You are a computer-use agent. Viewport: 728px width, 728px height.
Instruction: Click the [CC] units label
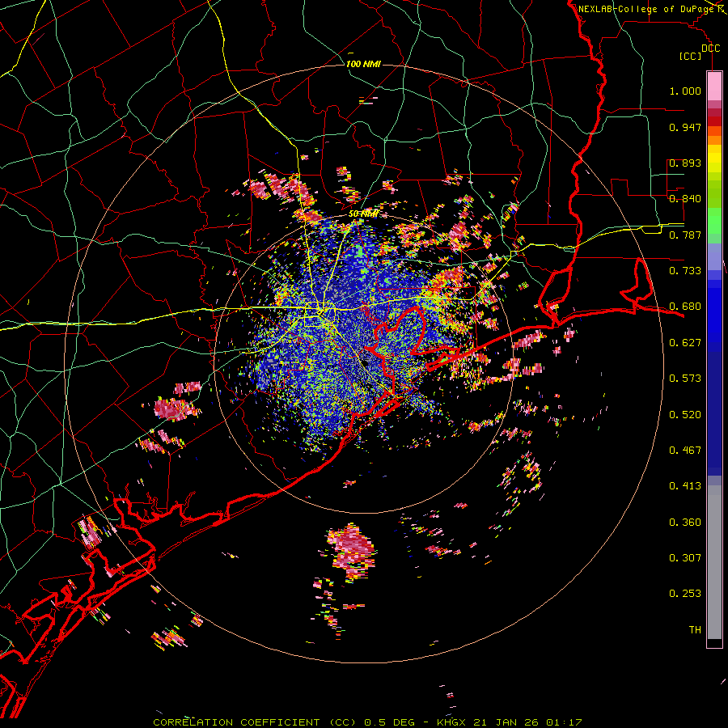pos(690,56)
